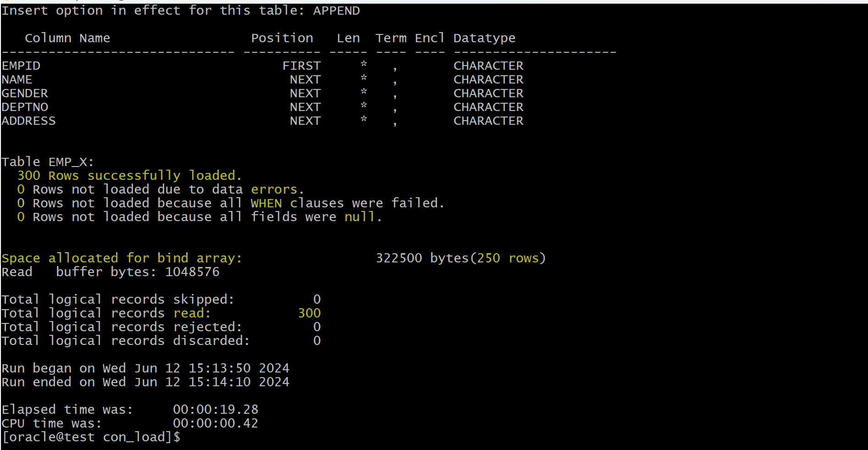Click 'Read buffer bytes: 1048576' line
868x450 pixels.
click(111, 272)
